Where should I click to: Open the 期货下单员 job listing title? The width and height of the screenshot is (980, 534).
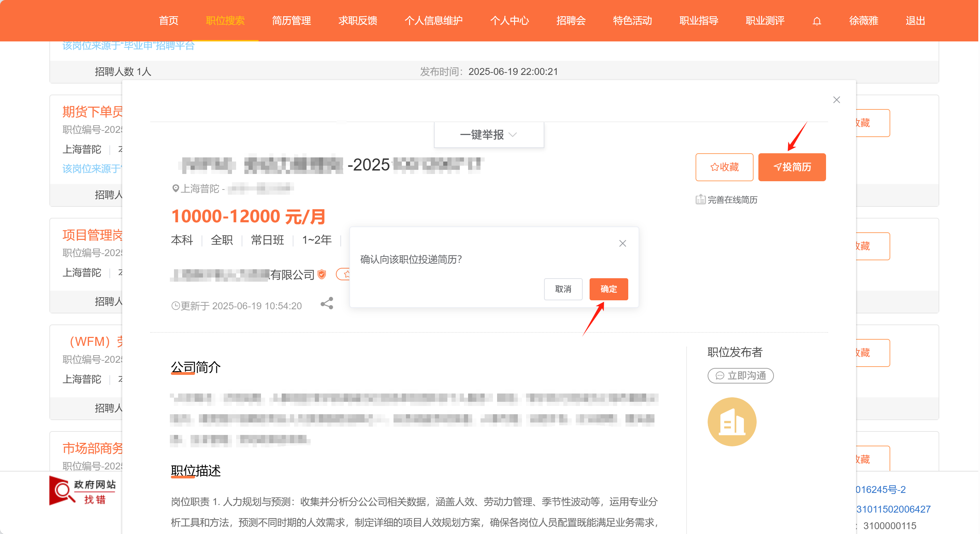click(93, 112)
